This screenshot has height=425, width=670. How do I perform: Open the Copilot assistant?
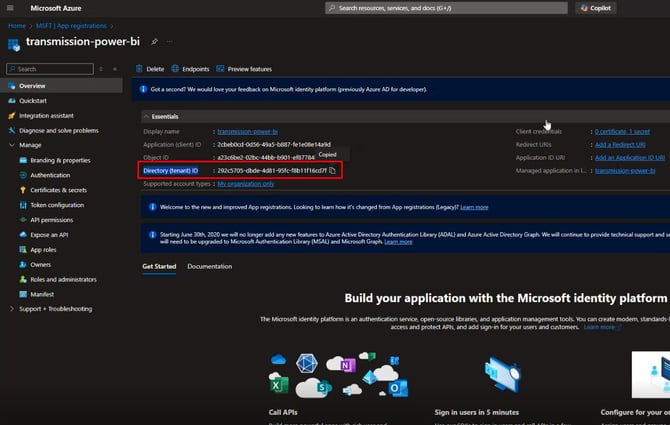(x=596, y=8)
